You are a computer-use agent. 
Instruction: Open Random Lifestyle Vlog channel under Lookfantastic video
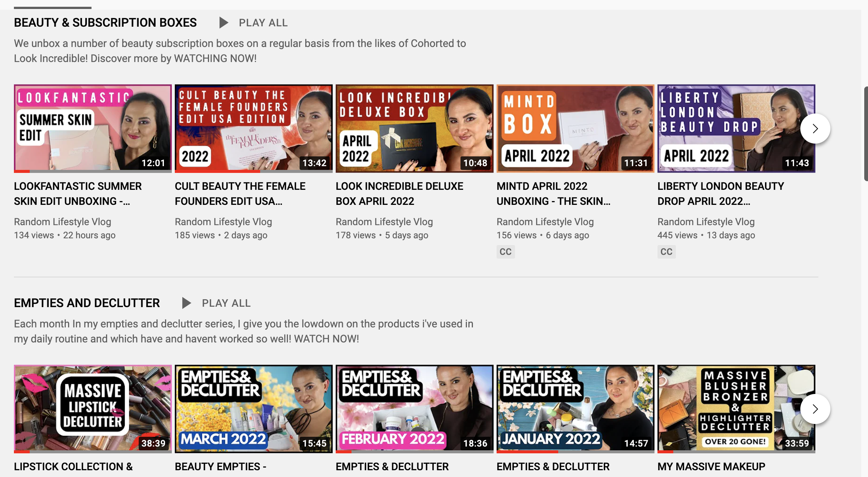tap(62, 222)
